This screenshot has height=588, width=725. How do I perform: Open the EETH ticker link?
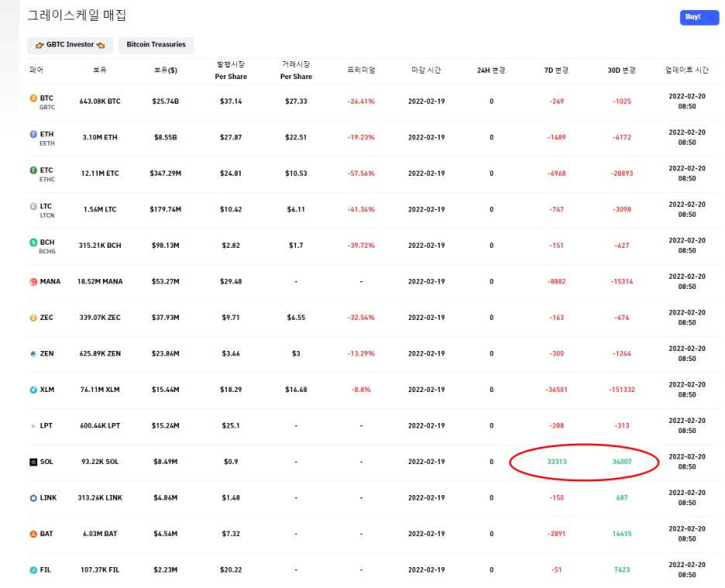pyautogui.click(x=47, y=143)
